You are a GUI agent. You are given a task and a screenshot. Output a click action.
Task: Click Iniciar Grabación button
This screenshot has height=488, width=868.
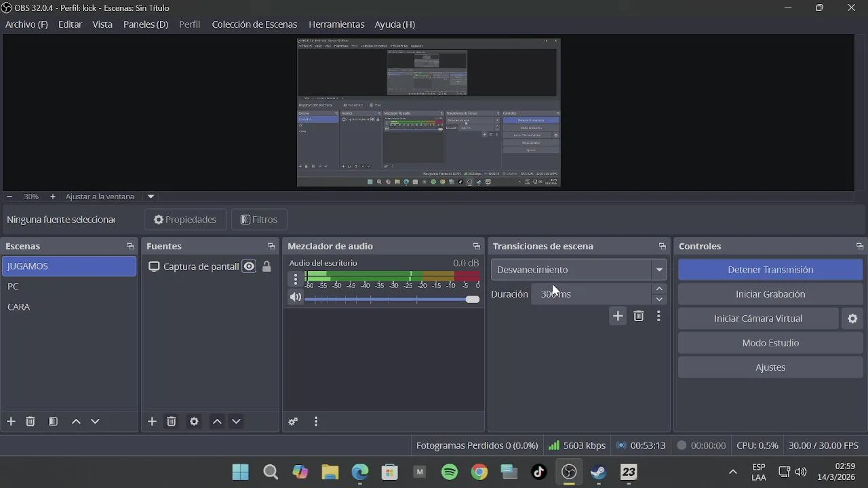point(770,294)
